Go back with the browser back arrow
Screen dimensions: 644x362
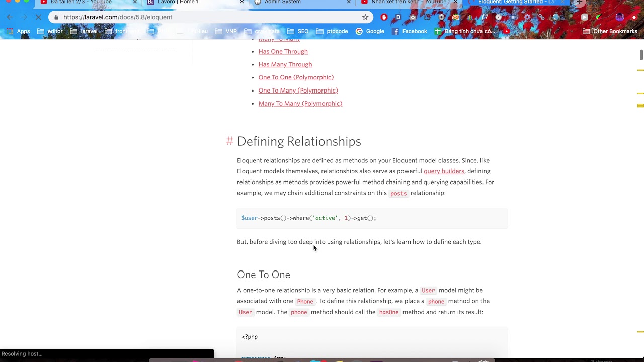click(10, 17)
